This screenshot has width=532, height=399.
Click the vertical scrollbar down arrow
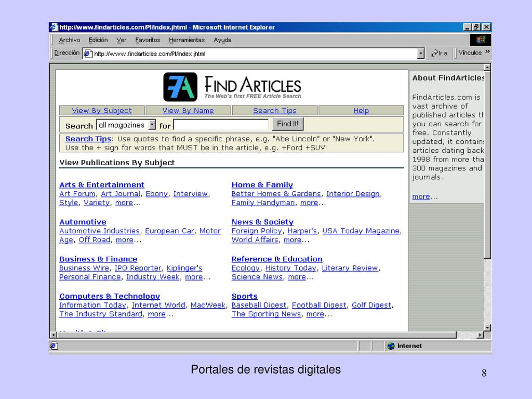click(x=487, y=328)
